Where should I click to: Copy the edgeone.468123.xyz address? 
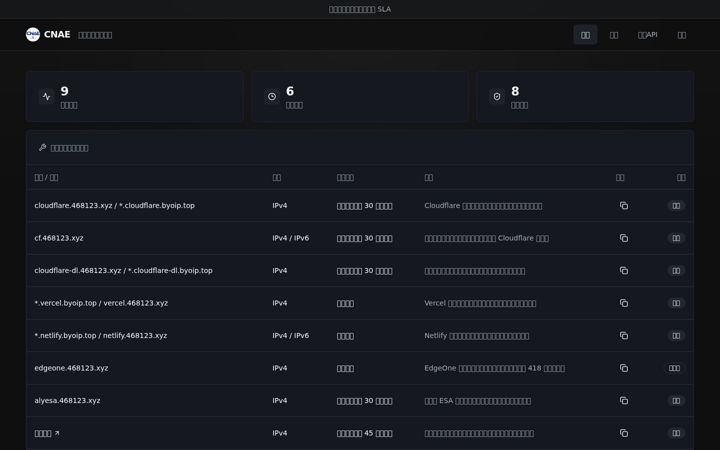click(x=624, y=368)
